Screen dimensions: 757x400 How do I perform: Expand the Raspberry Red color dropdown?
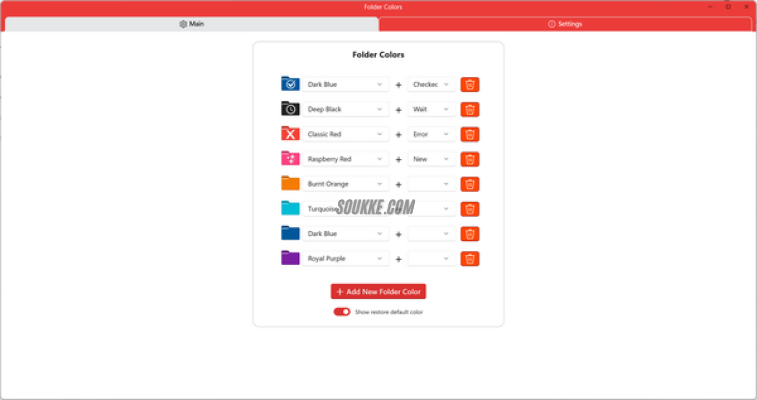pos(345,159)
